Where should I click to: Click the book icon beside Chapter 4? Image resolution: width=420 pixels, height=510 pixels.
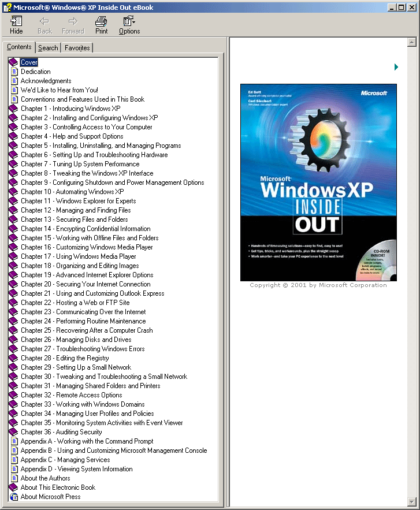coord(13,136)
